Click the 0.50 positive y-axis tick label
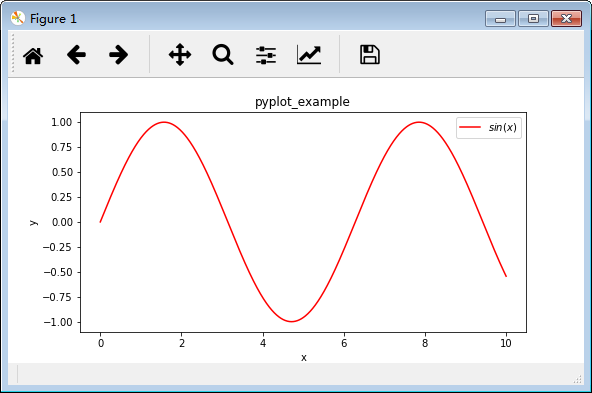This screenshot has width=592, height=393. [x=62, y=172]
